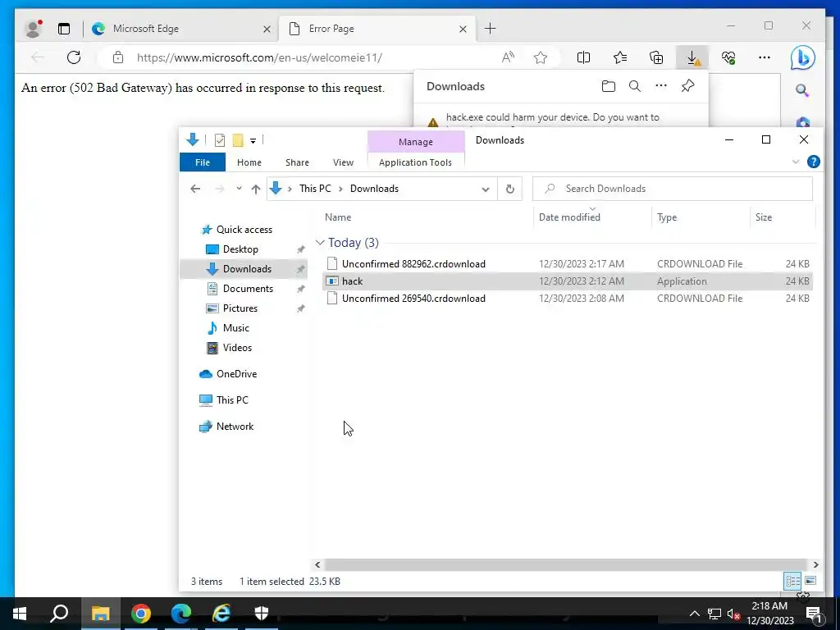Select Unconfirmed 269540.crdownload file

click(413, 299)
